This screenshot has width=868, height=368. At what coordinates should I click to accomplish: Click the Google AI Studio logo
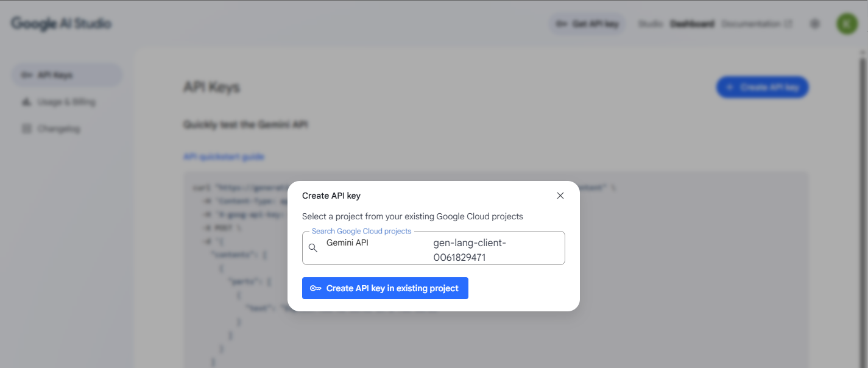(x=61, y=24)
